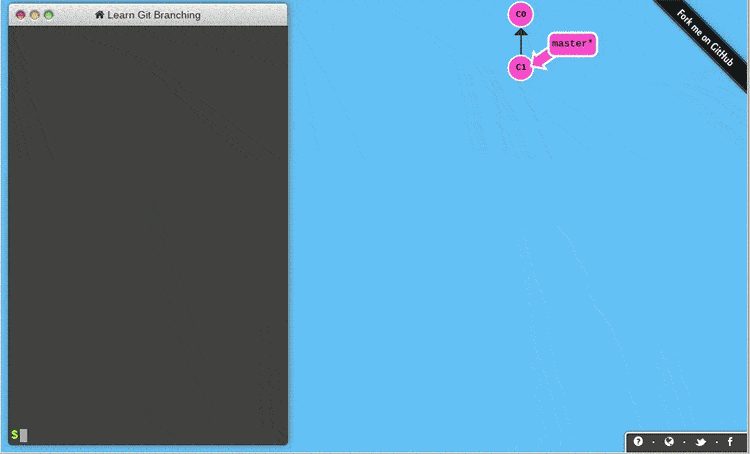Focus the terminal cursor block

[24, 435]
